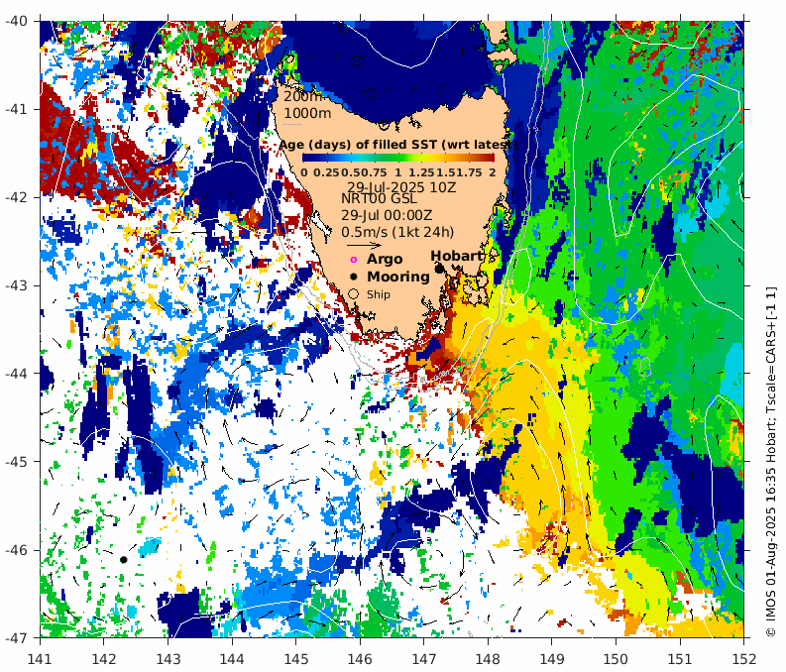This screenshot has width=786, height=672.
Task: Click the SST age colorbar
Action: click(398, 158)
